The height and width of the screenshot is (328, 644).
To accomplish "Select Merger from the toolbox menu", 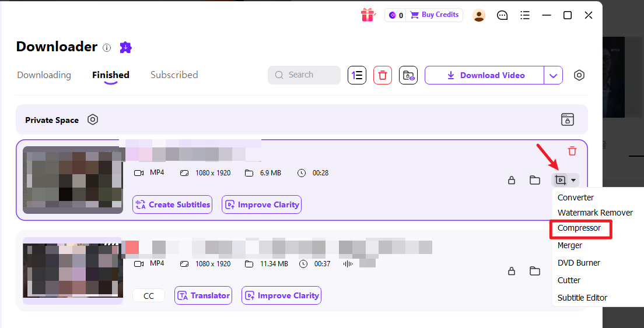I will click(570, 246).
